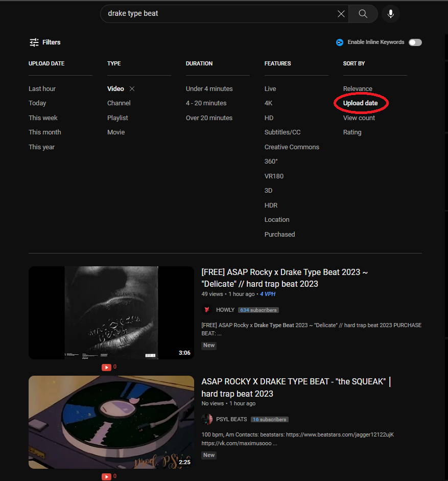Click the Filters sliders icon

[x=34, y=42]
